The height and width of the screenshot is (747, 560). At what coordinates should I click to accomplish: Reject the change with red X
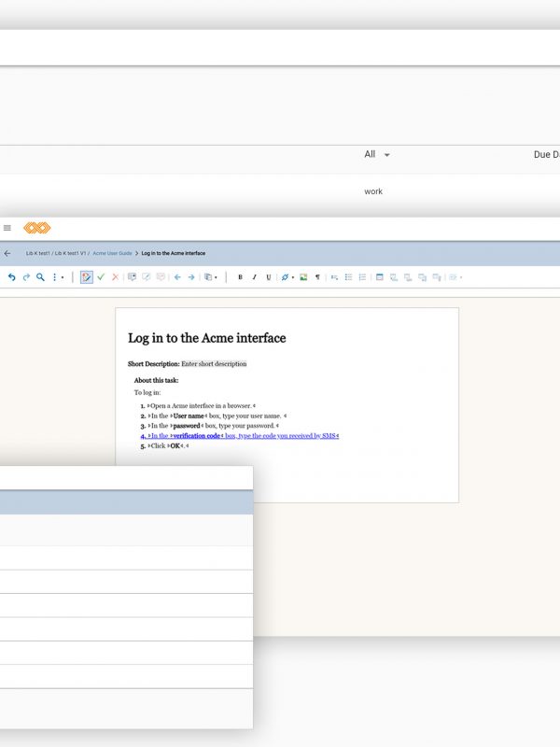click(115, 276)
